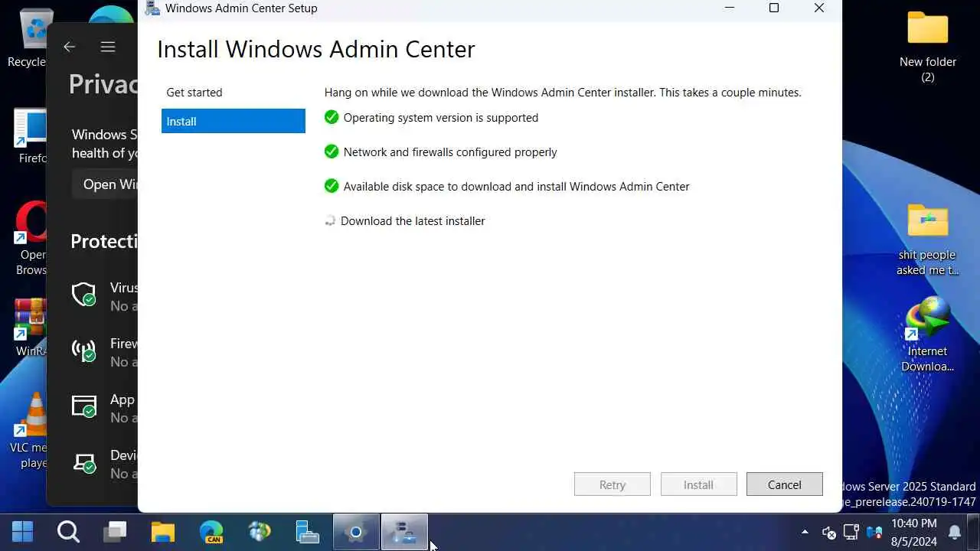Open hamburger menu in Settings window

pyautogui.click(x=108, y=47)
